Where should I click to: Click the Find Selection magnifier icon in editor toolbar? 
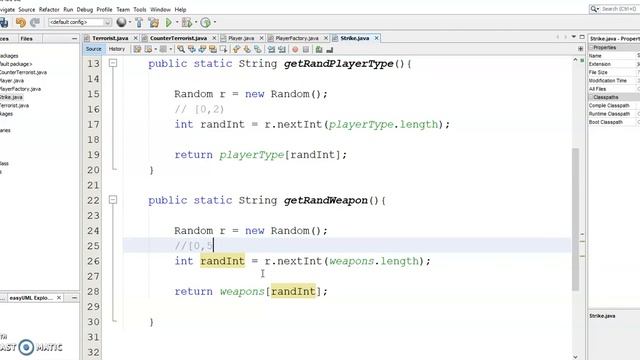click(x=181, y=49)
